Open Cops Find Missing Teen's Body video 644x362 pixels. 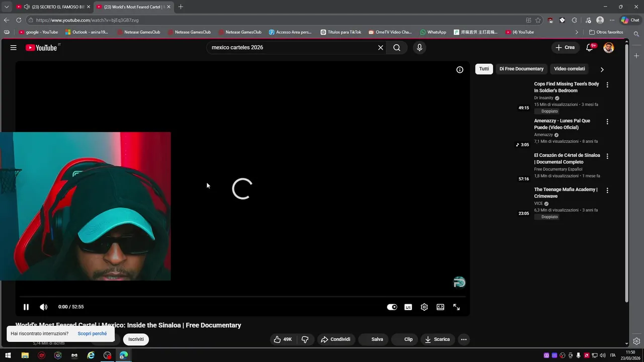pyautogui.click(x=567, y=87)
